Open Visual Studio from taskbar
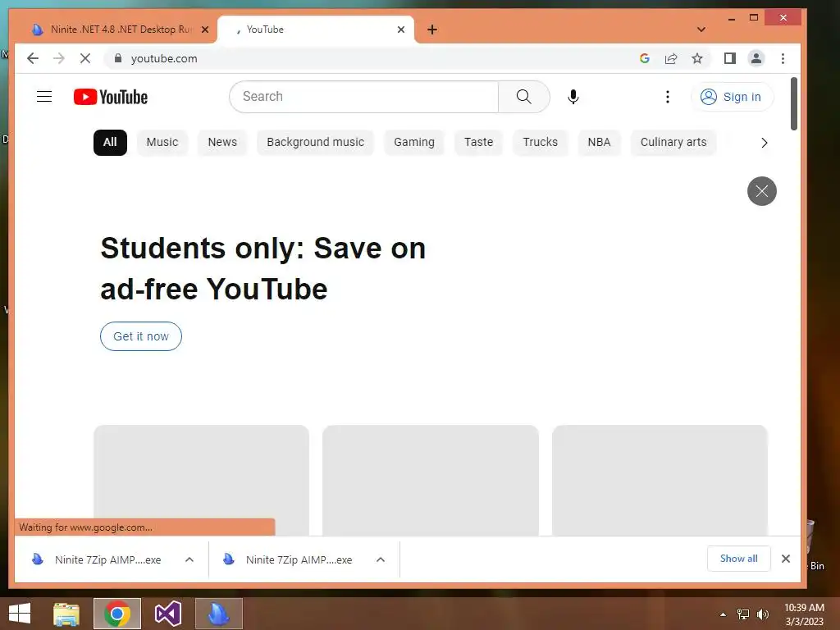The image size is (840, 630). click(167, 614)
